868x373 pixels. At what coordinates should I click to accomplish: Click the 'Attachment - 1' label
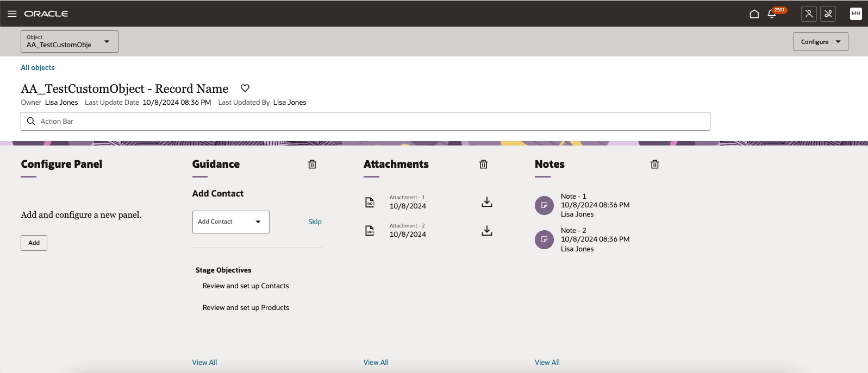point(407,197)
